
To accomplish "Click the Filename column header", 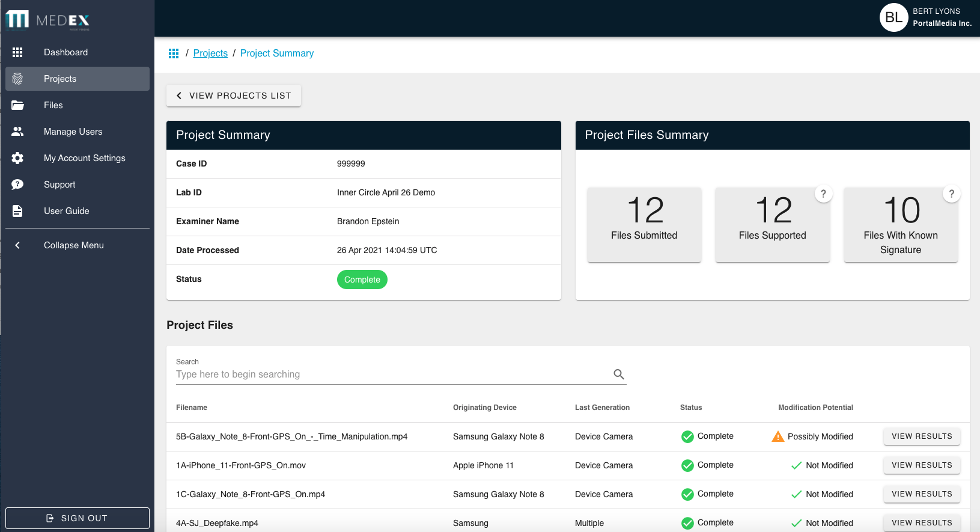I will click(x=192, y=408).
